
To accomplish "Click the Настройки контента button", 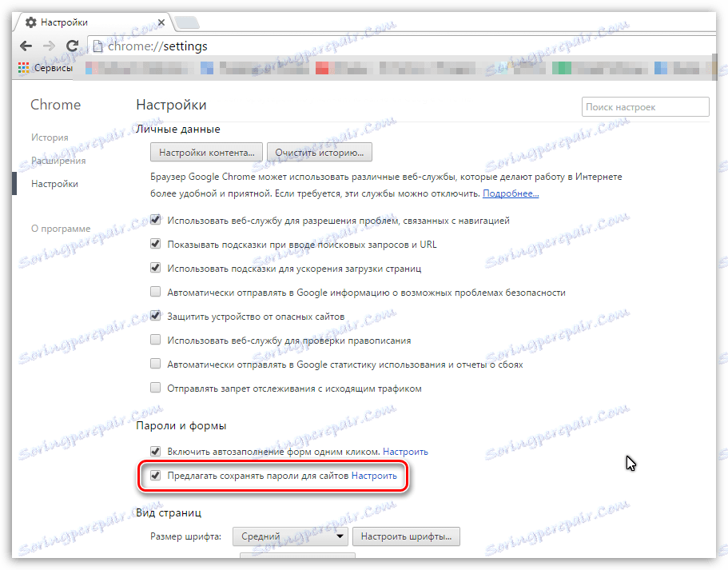I will pyautogui.click(x=207, y=153).
